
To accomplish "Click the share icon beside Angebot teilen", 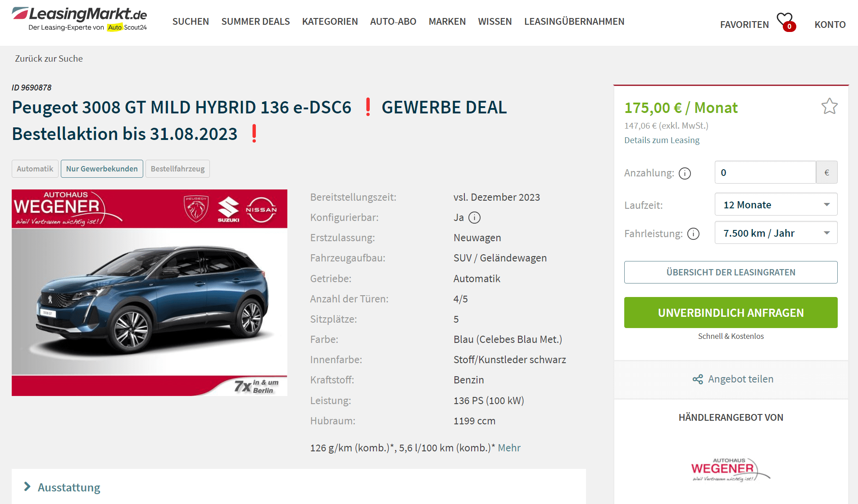I will click(x=698, y=379).
